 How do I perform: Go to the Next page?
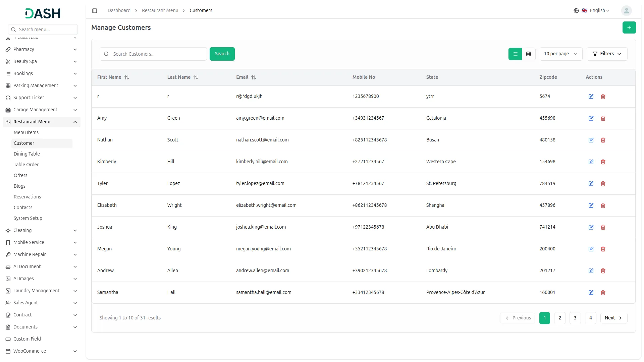tap(613, 318)
